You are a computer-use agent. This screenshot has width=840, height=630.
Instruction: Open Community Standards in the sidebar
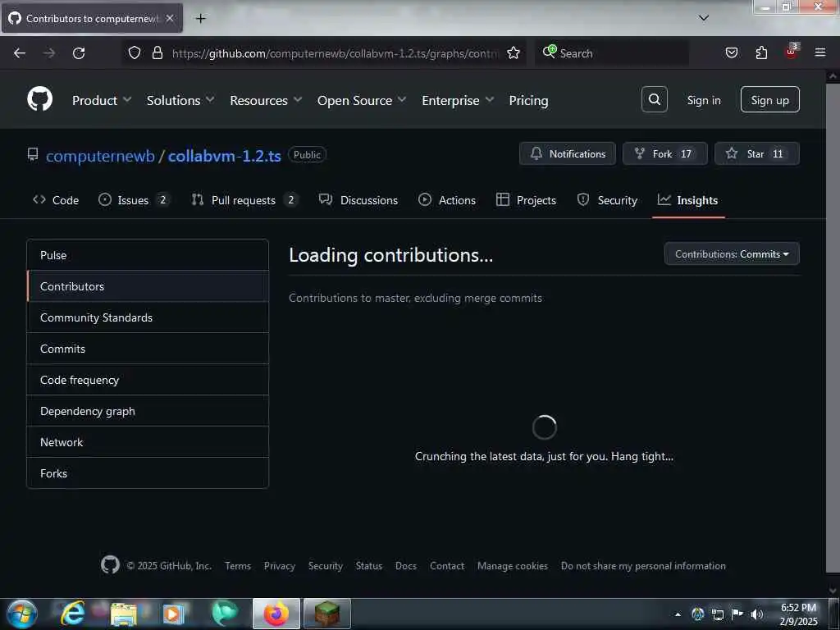[x=148, y=317]
